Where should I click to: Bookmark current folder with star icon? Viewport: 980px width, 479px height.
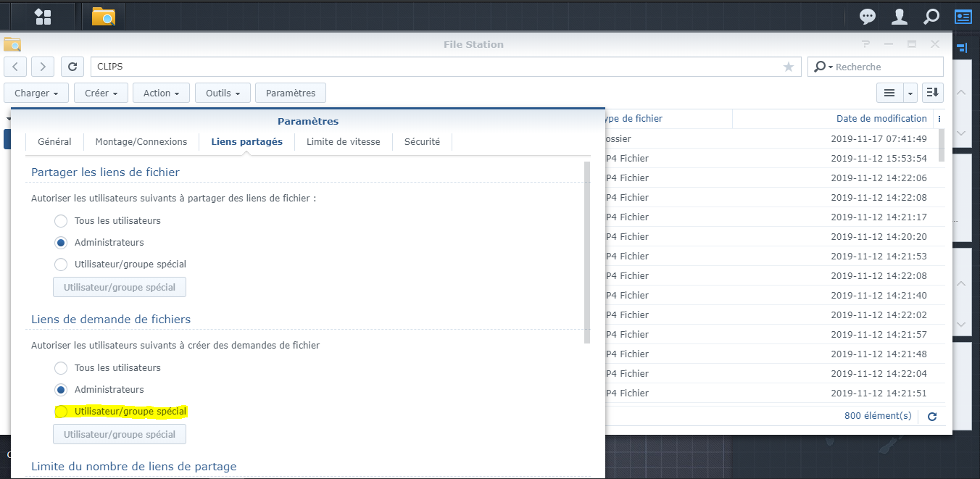[789, 67]
